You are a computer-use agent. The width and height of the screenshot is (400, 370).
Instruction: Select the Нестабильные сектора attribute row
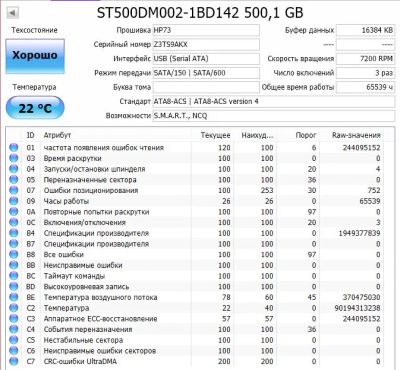pyautogui.click(x=195, y=340)
